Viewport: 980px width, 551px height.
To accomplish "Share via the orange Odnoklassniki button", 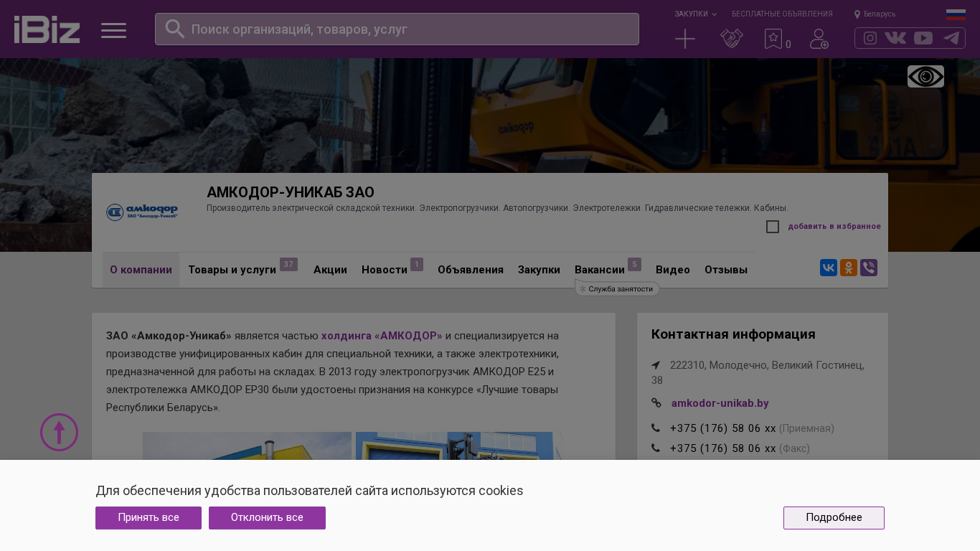I will tap(849, 268).
